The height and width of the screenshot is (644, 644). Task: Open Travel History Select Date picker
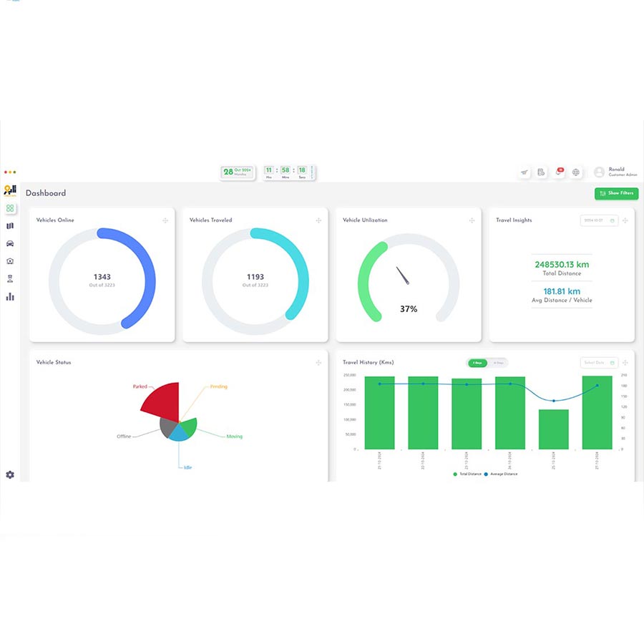click(599, 363)
